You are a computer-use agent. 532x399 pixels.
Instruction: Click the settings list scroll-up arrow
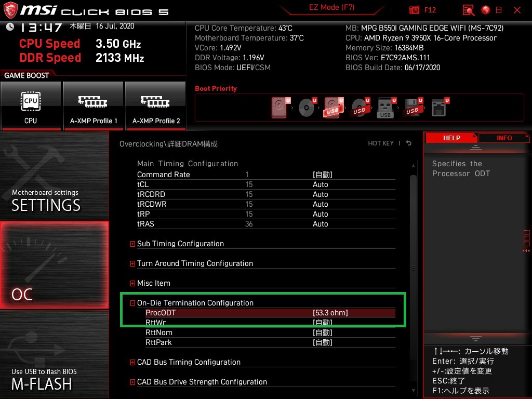[x=413, y=166]
